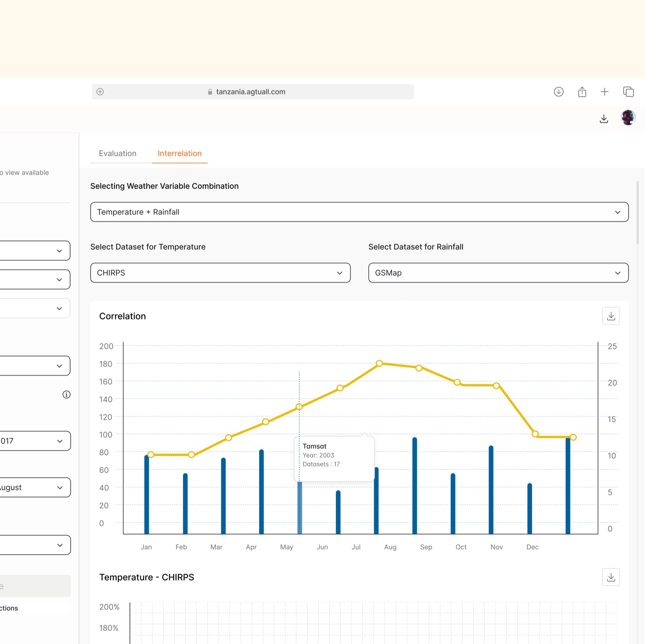Open the sidebar year dropdown ending 017
The image size is (645, 644).
pyautogui.click(x=35, y=441)
